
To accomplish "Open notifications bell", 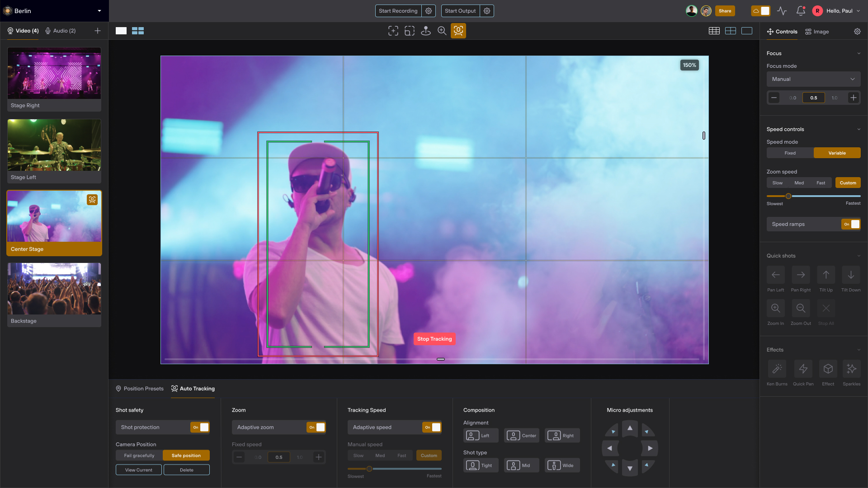I will 800,11.
